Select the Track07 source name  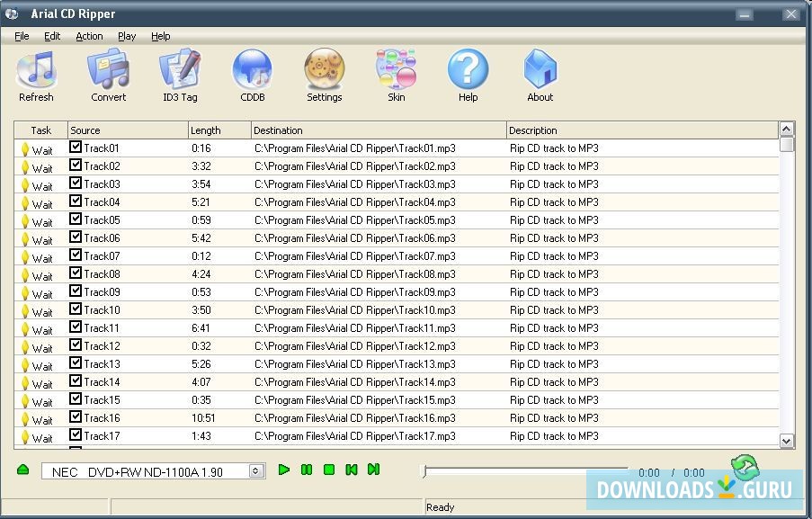(x=102, y=256)
